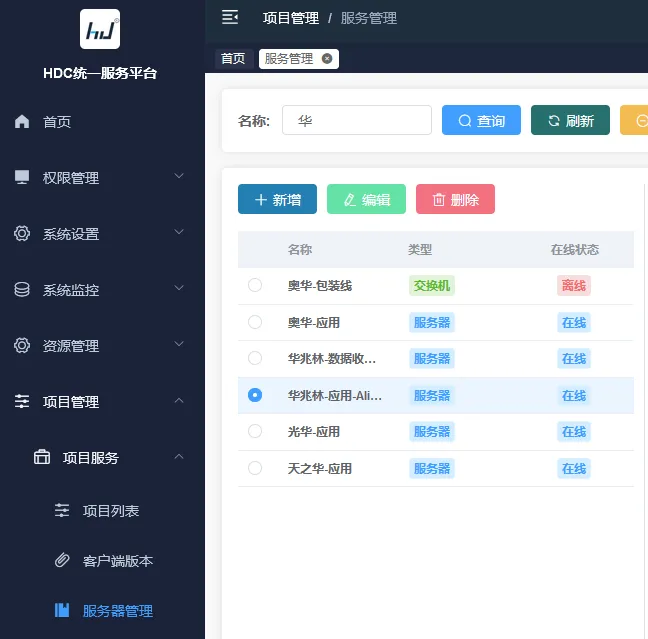Open 客户端版本 menu item

click(x=118, y=561)
